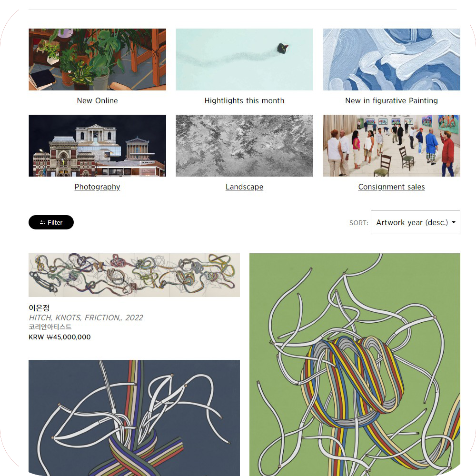The height and width of the screenshot is (476, 476).
Task: Follow the Hightlights this month link
Action: point(244,100)
